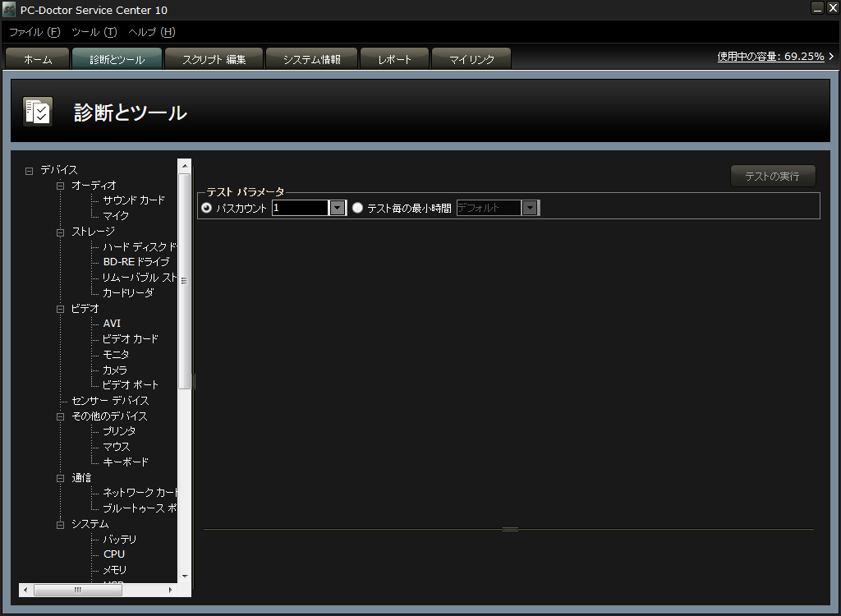Select カードリーダ tree item
The width and height of the screenshot is (841, 616).
(128, 293)
